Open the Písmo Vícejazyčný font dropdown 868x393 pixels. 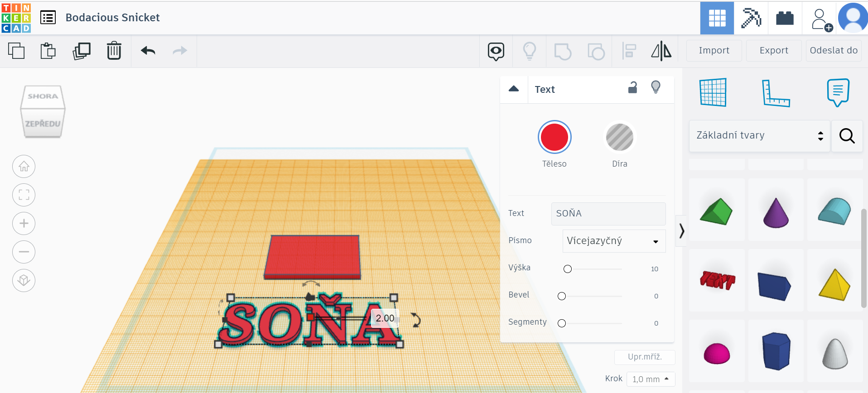coord(614,241)
